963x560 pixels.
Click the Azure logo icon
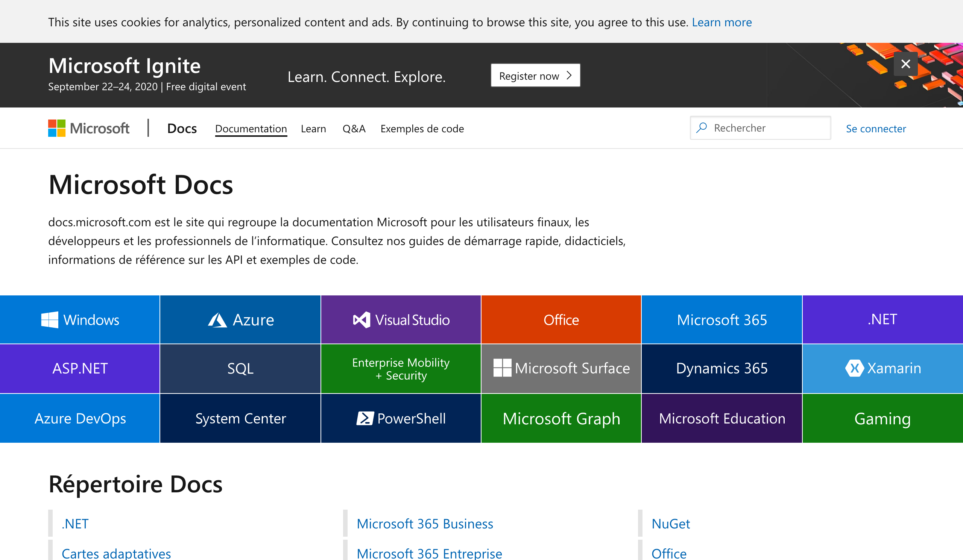pyautogui.click(x=217, y=320)
